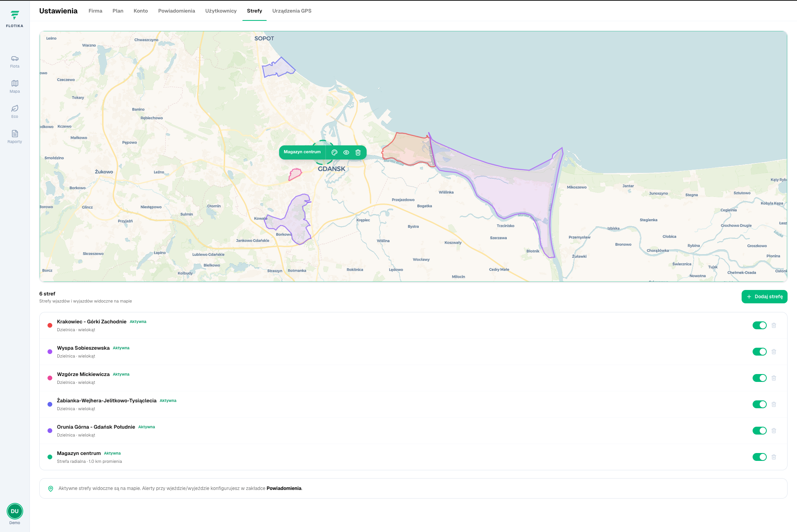Delete the Wzgórze Mickiewicza zone via trash icon

tap(774, 378)
